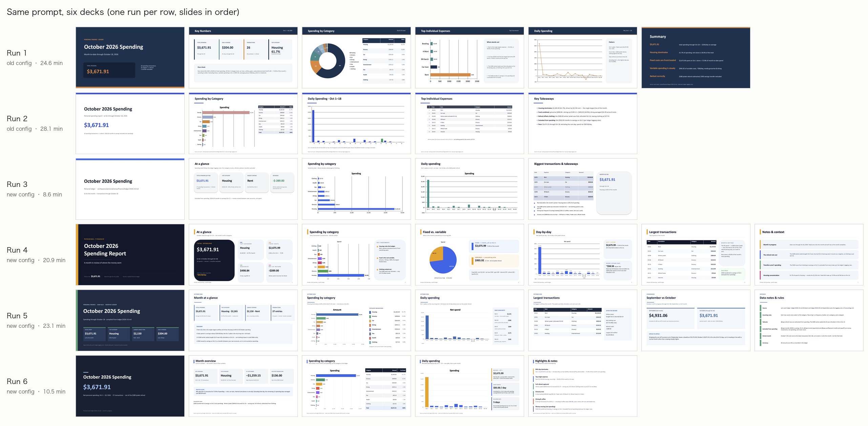View Run 2 'Top Individual Expenses' table slide
The image size is (868, 426).
pyautogui.click(x=470, y=123)
